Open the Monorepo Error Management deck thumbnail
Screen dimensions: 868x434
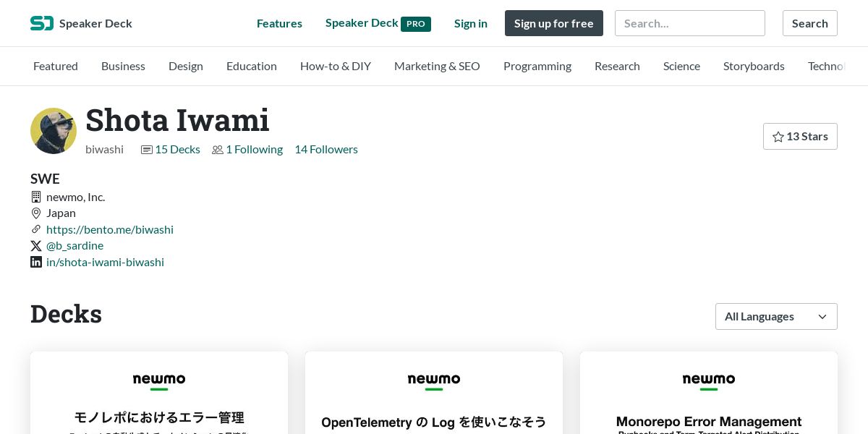[x=709, y=393]
